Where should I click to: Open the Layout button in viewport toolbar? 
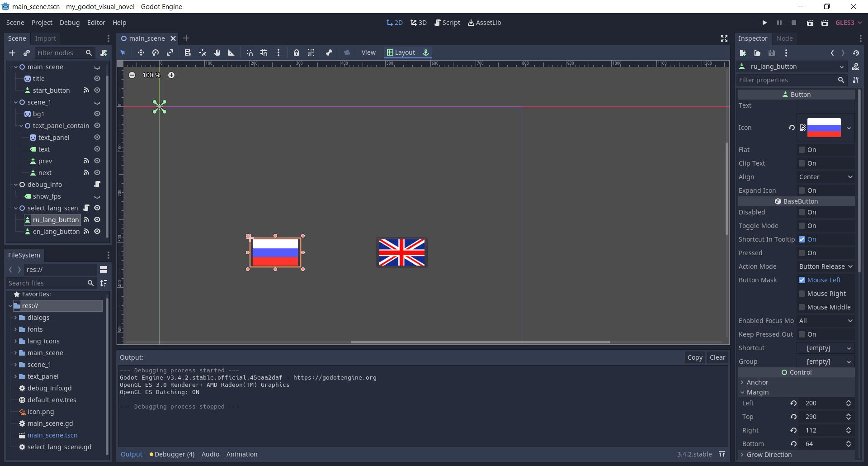click(401, 52)
